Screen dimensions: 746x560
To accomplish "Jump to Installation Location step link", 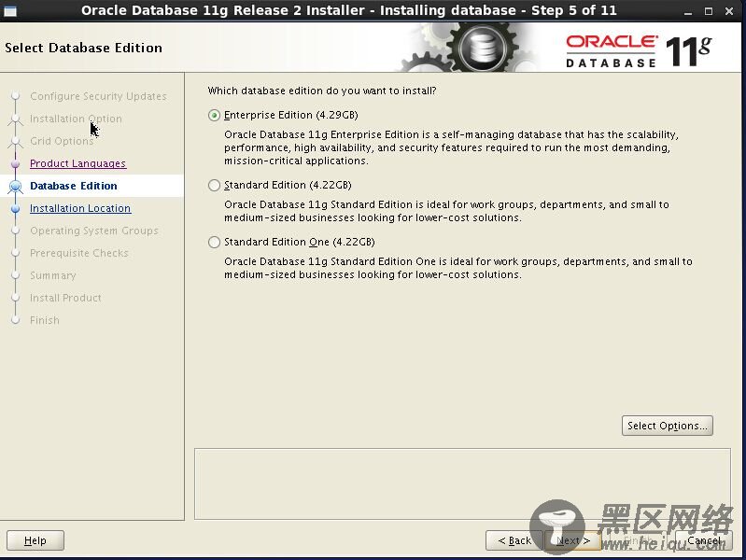I will tap(80, 208).
